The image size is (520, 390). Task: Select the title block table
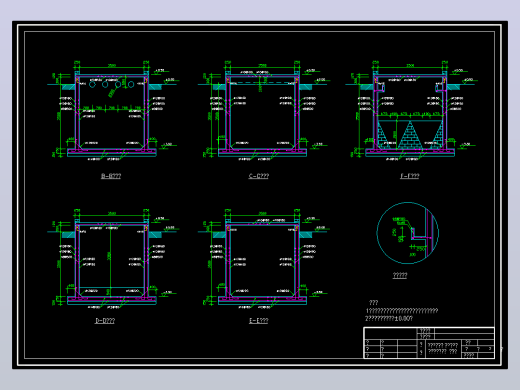tap(429, 343)
